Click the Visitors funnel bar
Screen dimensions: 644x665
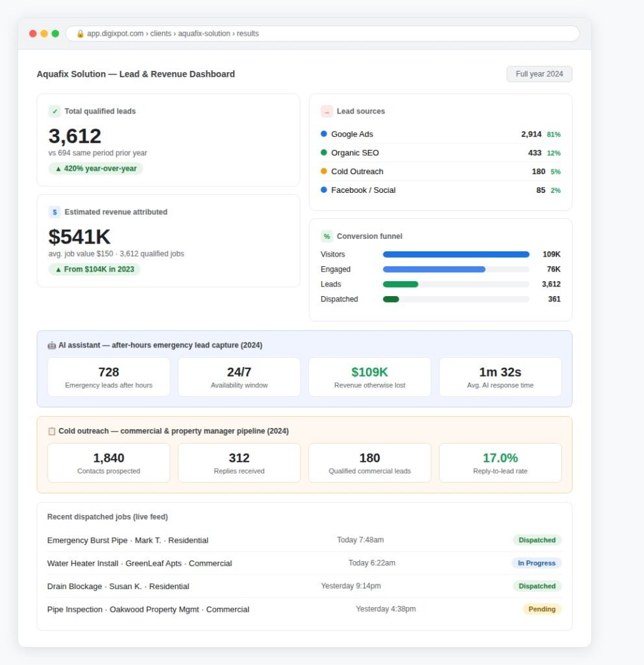[x=456, y=255]
